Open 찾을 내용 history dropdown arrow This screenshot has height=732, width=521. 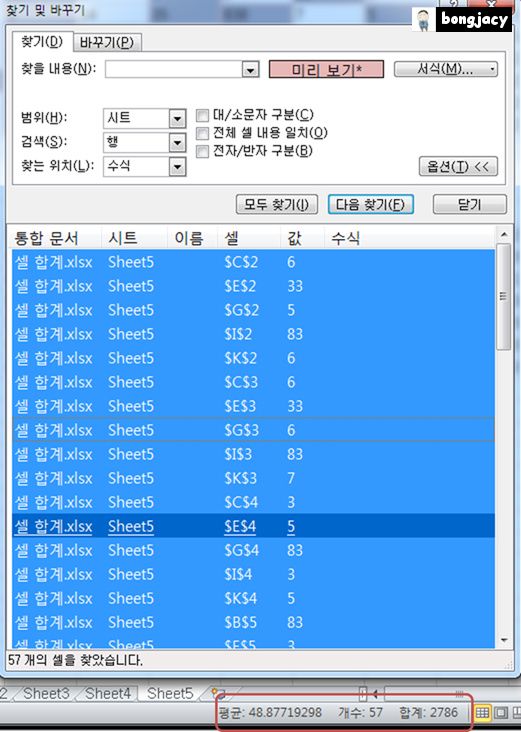click(x=250, y=70)
